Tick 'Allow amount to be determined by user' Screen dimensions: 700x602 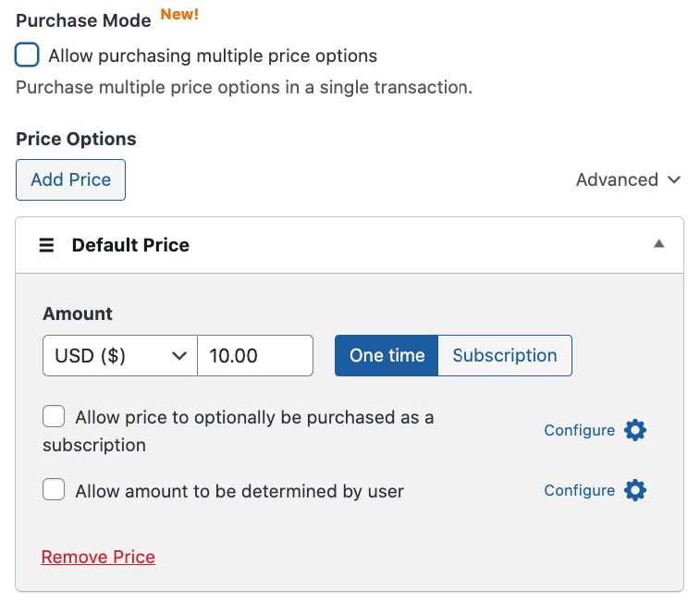54,490
